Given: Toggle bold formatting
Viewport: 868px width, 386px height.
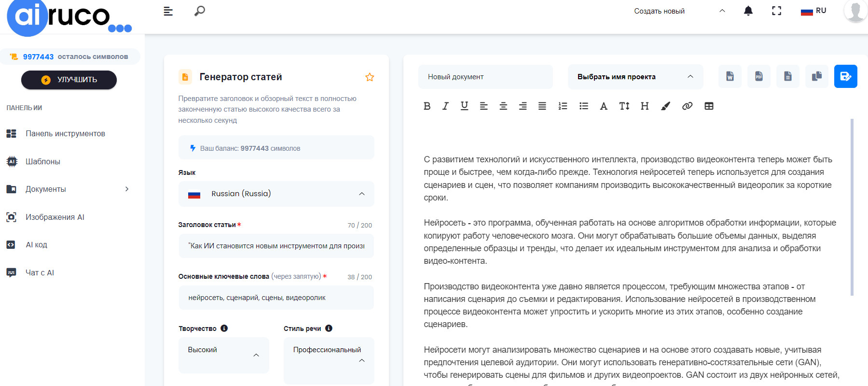Looking at the screenshot, I should (427, 106).
